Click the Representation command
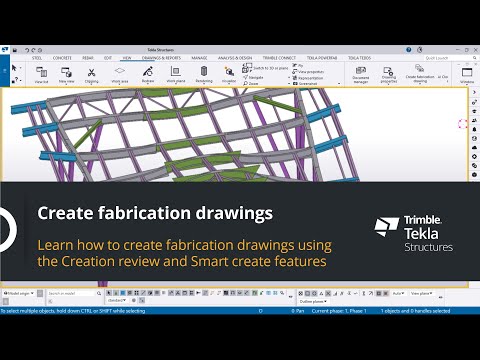 tap(308, 78)
